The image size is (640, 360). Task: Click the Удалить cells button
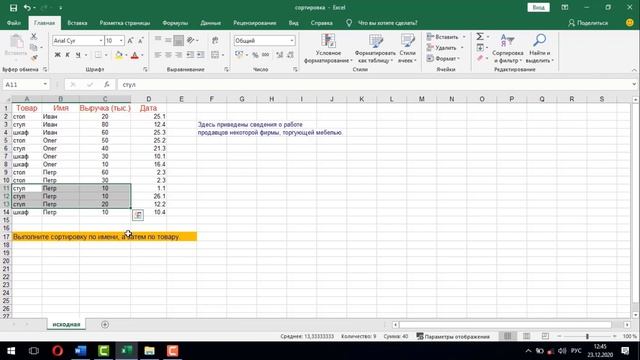coord(445,48)
